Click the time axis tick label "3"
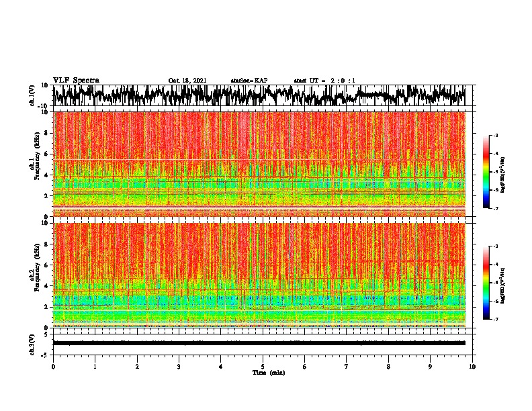This screenshot has width=532, height=411. pyautogui.click(x=179, y=367)
